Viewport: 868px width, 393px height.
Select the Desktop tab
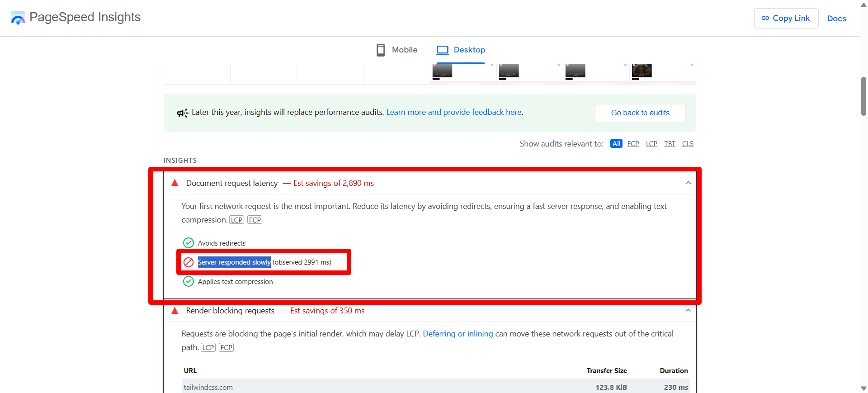(461, 50)
